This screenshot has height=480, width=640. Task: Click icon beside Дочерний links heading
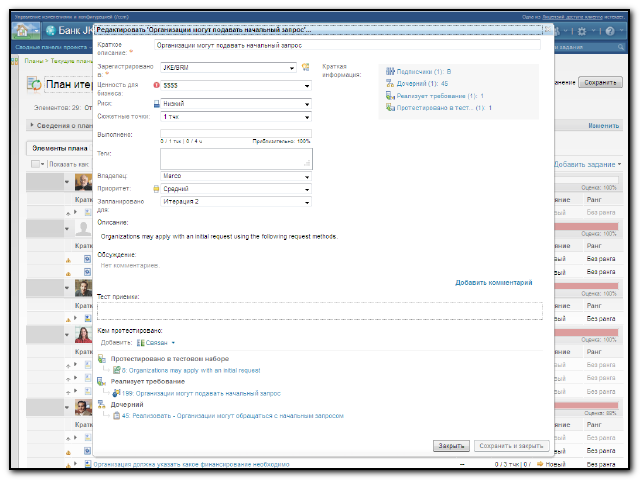coord(102,404)
